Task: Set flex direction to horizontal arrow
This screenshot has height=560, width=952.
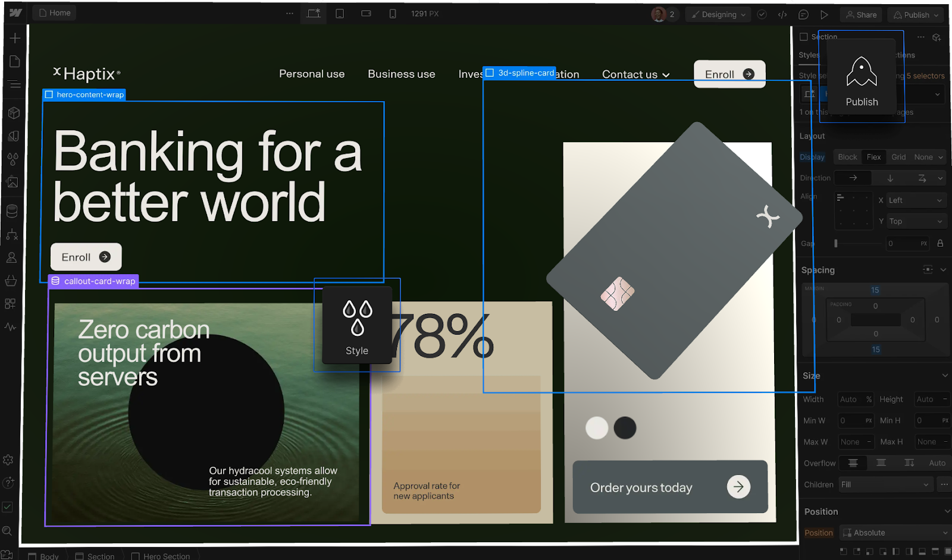Action: point(853,178)
